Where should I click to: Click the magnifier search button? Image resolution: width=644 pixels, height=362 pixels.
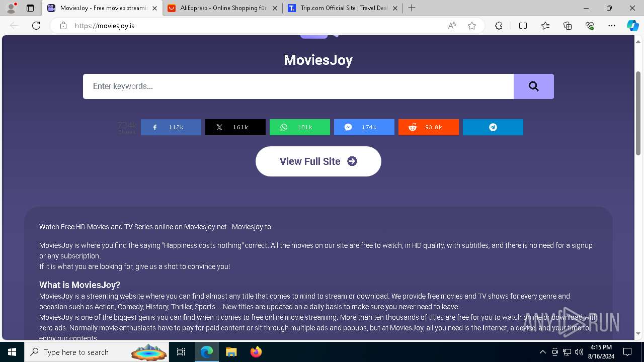click(533, 86)
